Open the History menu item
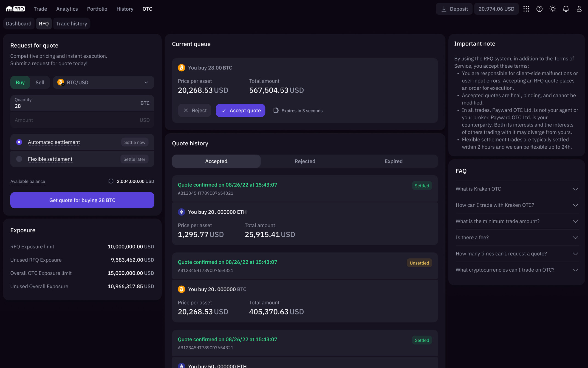588x368 pixels. [125, 9]
